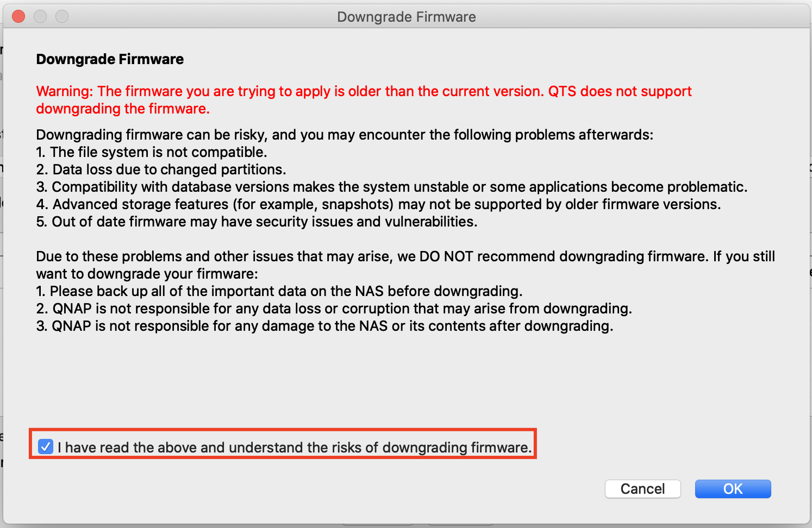
Task: Click 'Please back up all of the important data' line
Action: 279,291
